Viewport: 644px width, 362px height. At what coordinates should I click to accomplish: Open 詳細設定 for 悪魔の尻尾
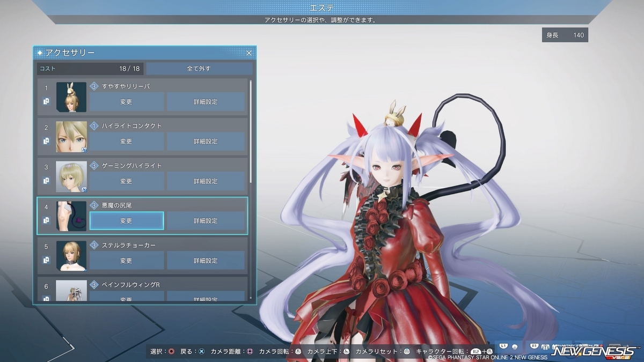(206, 220)
